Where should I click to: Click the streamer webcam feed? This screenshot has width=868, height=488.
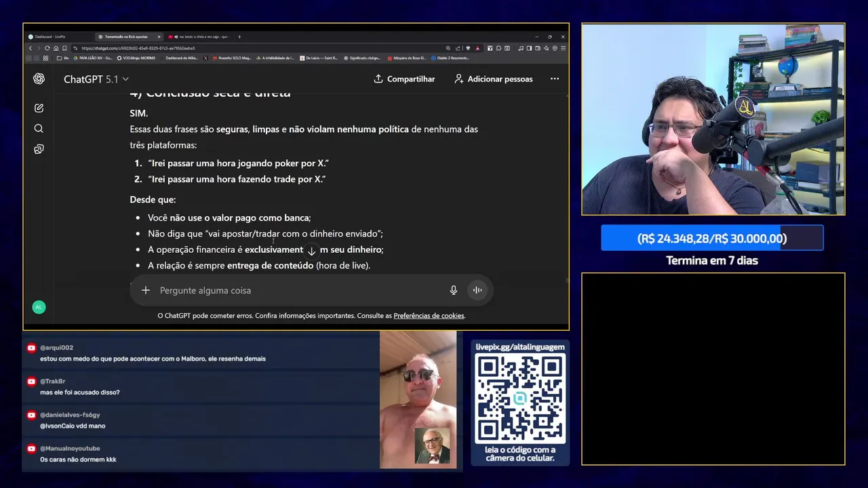[x=713, y=119]
